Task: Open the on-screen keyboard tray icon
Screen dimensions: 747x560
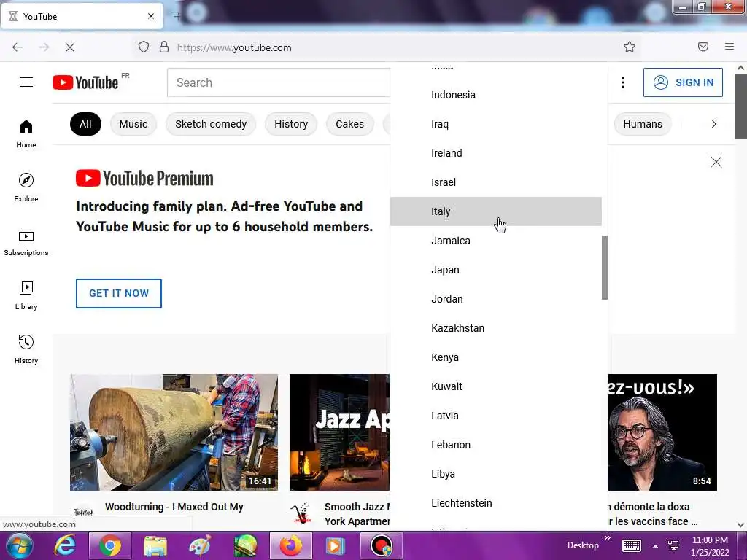Action: coord(631,545)
